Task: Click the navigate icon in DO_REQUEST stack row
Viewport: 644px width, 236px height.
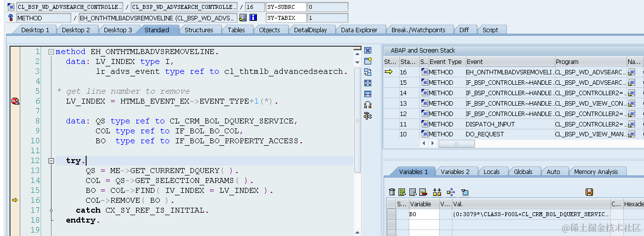Action: [632, 134]
